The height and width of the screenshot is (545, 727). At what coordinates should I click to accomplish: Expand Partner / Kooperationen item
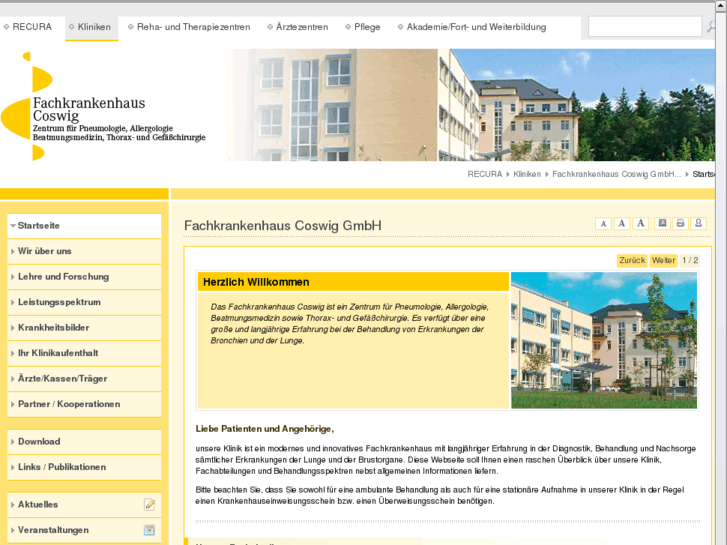(x=84, y=404)
